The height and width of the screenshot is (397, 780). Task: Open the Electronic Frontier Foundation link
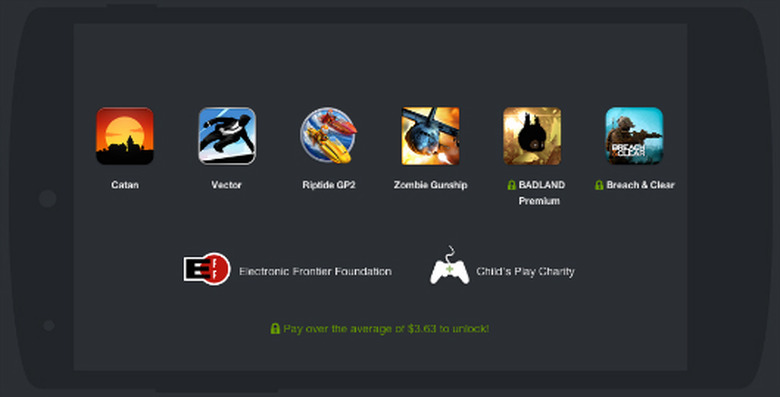click(x=315, y=272)
